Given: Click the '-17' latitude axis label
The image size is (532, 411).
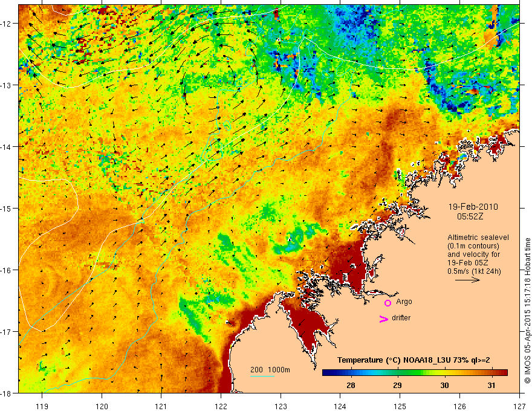Looking at the screenshot, I should (6, 331).
